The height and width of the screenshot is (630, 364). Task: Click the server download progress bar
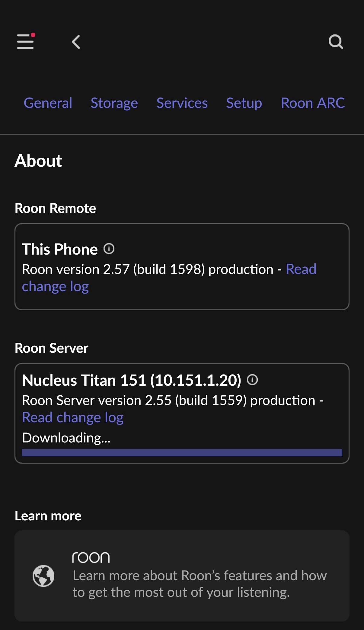(182, 452)
